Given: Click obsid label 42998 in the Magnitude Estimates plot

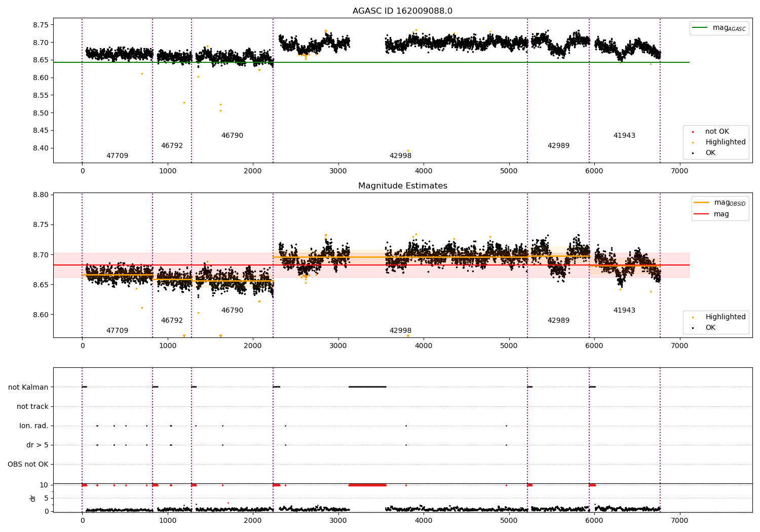Looking at the screenshot, I should [x=400, y=330].
